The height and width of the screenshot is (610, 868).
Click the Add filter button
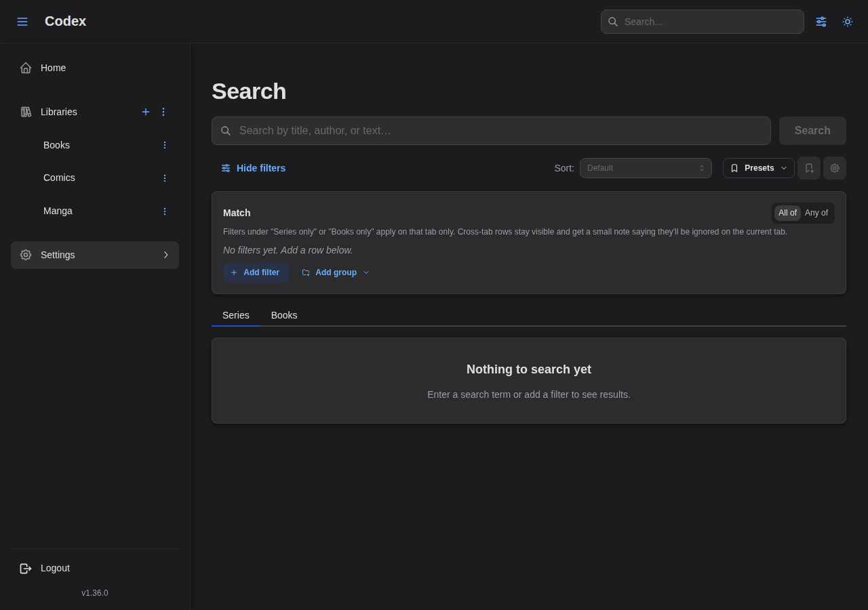pos(256,272)
